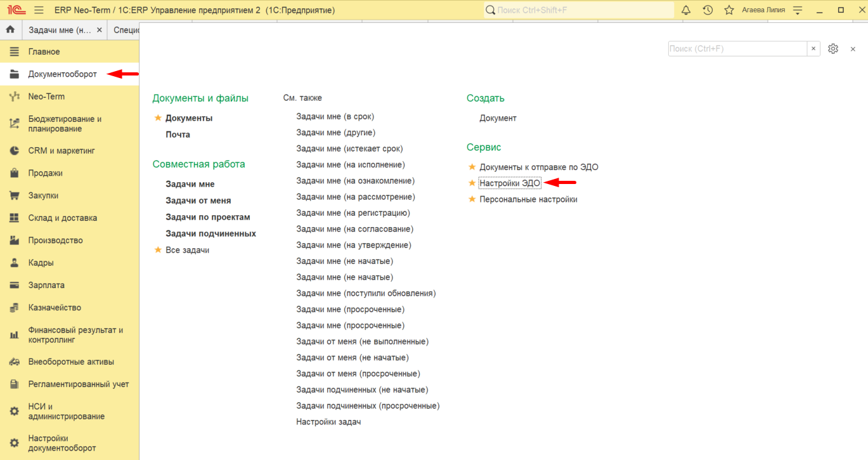Toggle favorite star next to Документы
Viewport: 868px width, 460px height.
pos(158,118)
